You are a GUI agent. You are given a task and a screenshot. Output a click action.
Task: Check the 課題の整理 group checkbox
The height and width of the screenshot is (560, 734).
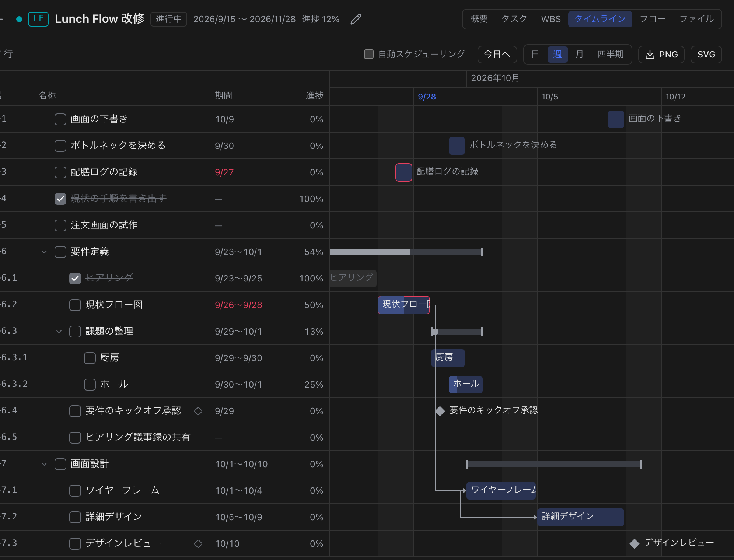(x=75, y=331)
